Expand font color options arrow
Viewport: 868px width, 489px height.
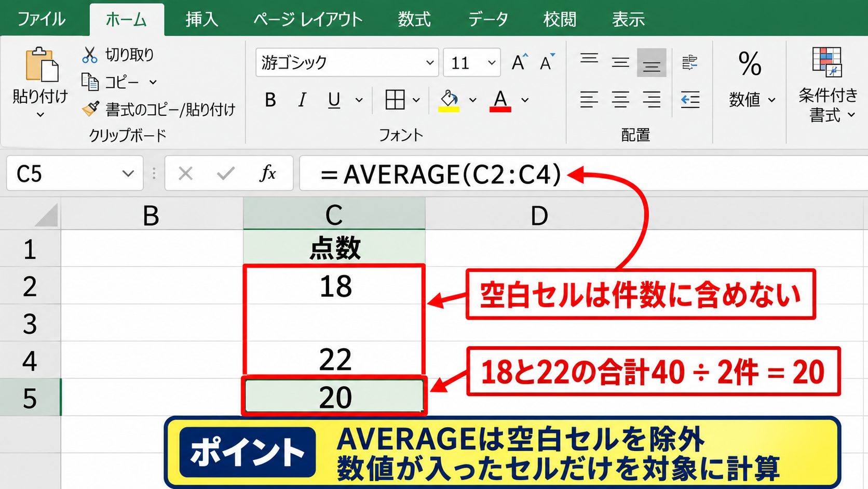525,100
